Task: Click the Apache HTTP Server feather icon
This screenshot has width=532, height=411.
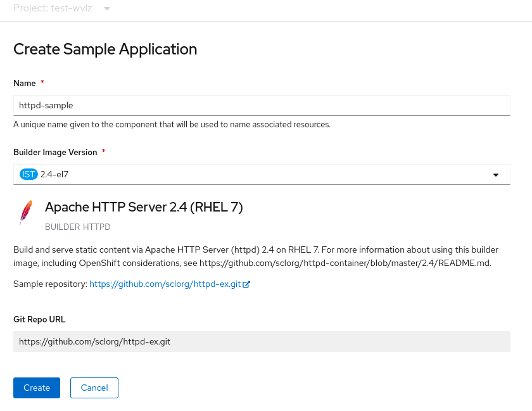Action: pos(26,211)
